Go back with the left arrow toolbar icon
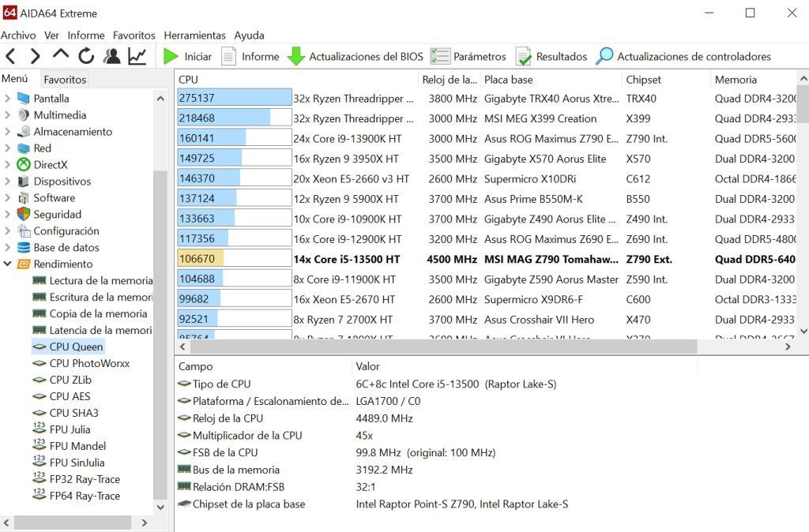Screen dimensions: 809x532 11,56
